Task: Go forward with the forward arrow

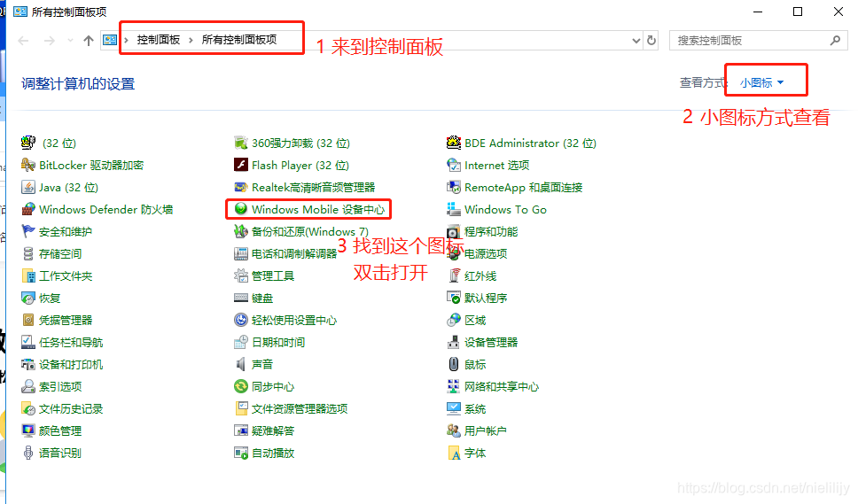Action: [50, 41]
